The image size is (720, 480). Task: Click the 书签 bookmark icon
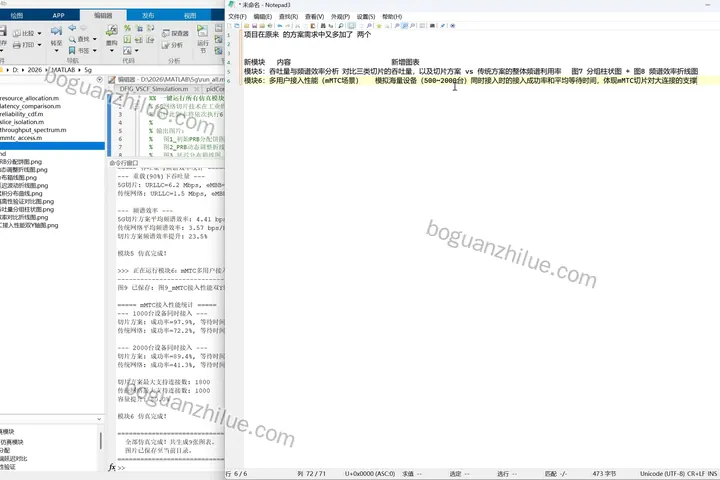[72, 51]
